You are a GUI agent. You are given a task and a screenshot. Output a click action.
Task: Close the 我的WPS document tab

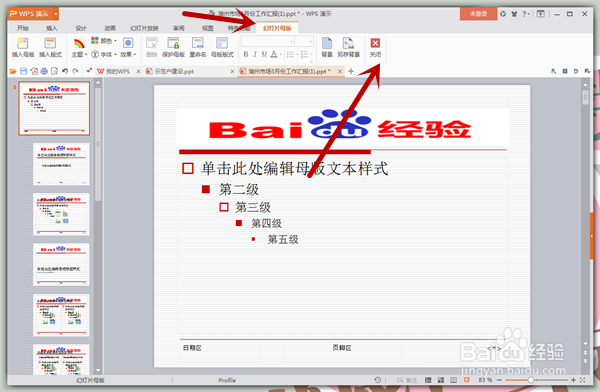coord(139,71)
